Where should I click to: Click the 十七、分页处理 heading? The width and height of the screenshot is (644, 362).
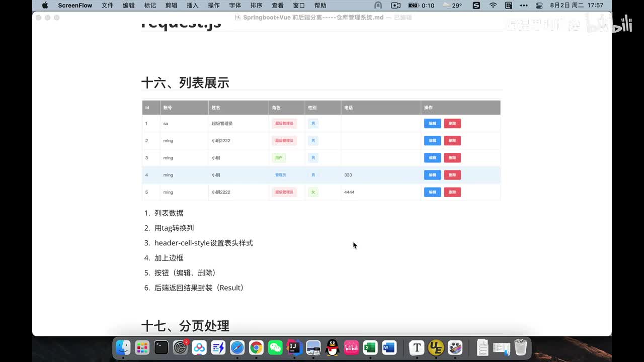tap(185, 326)
